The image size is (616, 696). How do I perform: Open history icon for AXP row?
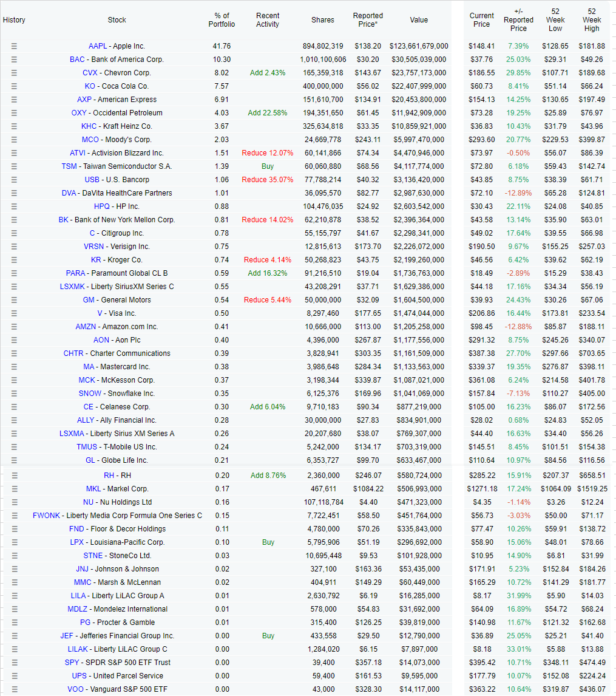[x=14, y=100]
